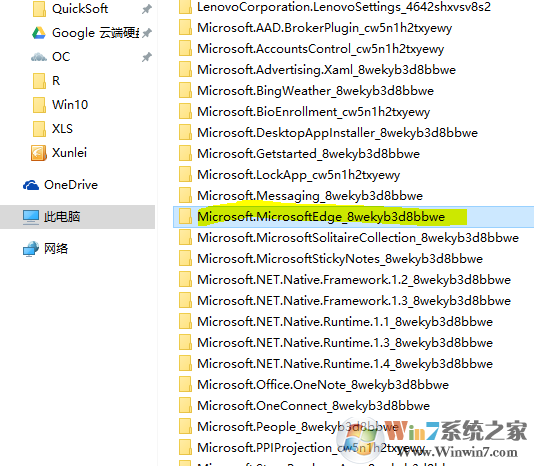The image size is (534, 466).
Task: Click the QuickSoft folder icon
Action: tap(39, 9)
